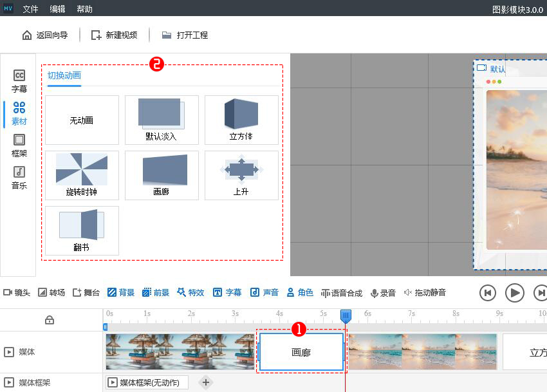Click the 0s mark on timeline ruler
The width and height of the screenshot is (547, 392).
click(x=109, y=313)
